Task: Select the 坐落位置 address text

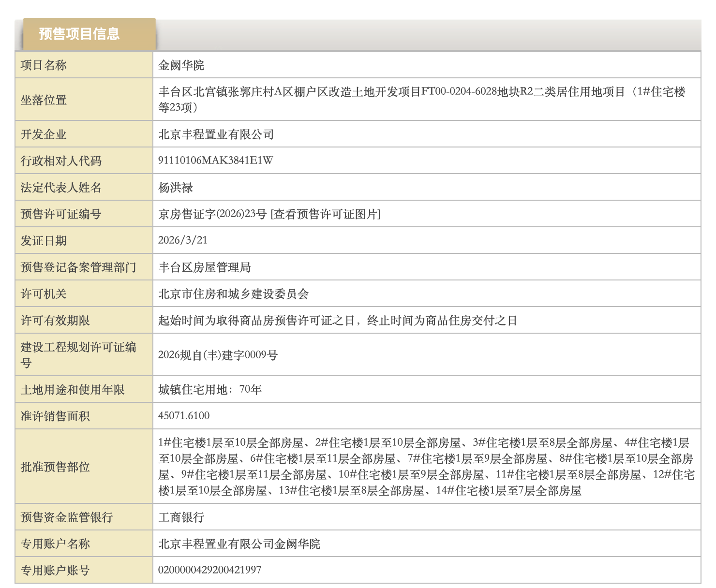Action: 421,99
